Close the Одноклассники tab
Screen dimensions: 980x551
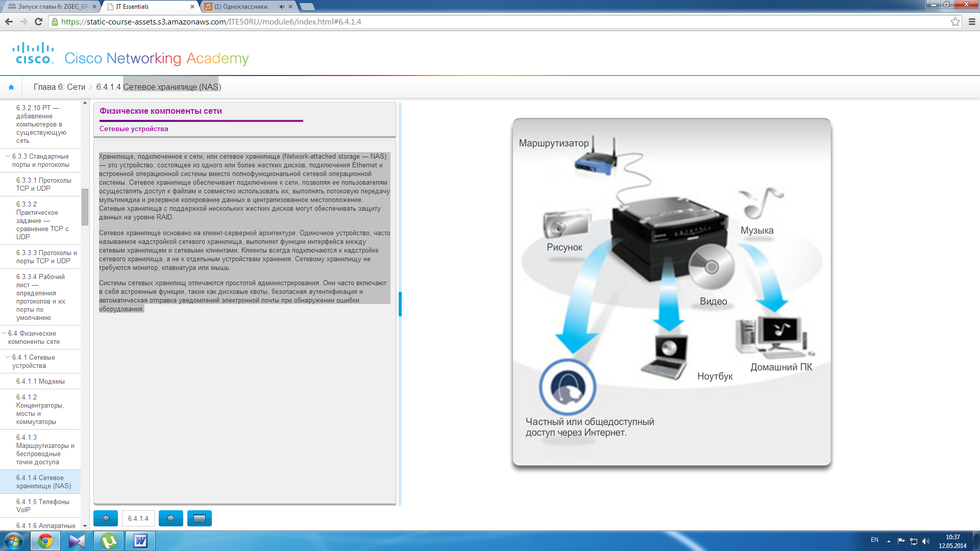[290, 7]
